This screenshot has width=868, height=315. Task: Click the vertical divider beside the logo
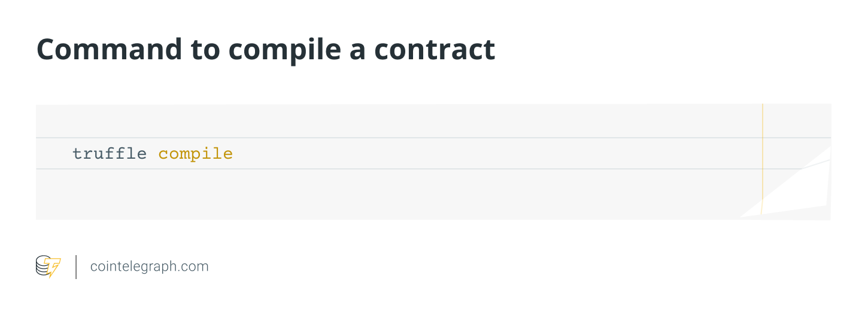[x=76, y=266]
